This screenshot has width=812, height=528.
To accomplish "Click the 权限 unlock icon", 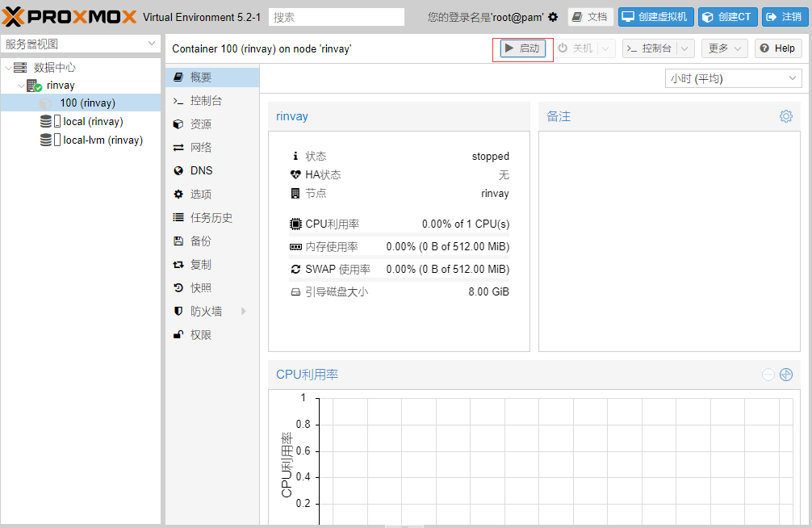I will tap(178, 335).
